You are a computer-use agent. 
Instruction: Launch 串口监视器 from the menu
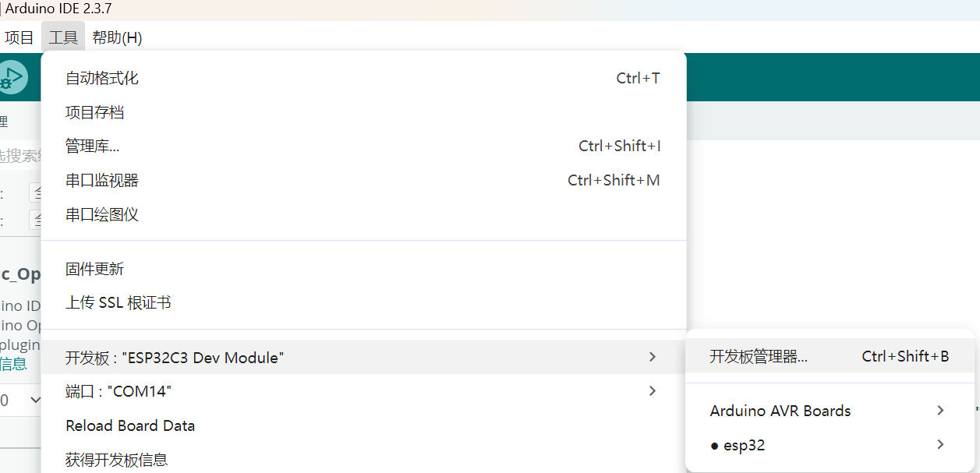coord(363,180)
